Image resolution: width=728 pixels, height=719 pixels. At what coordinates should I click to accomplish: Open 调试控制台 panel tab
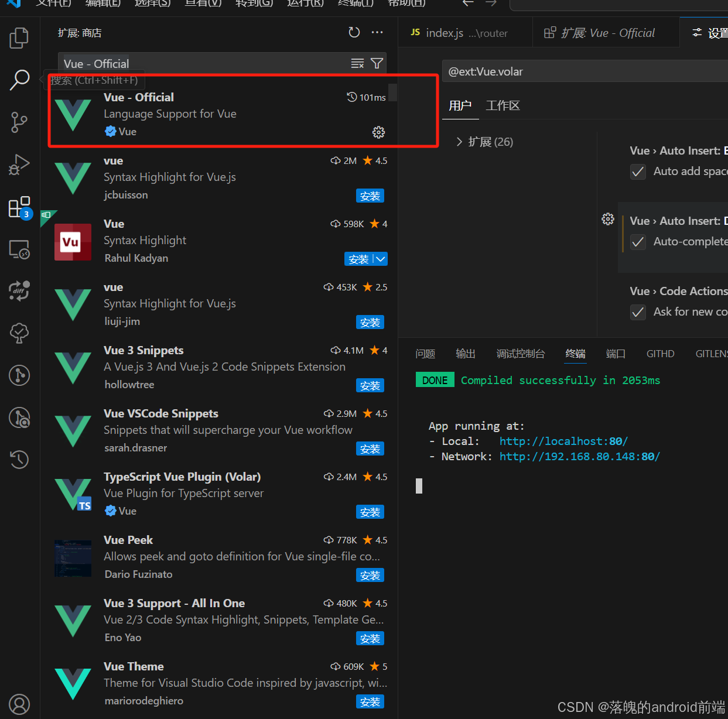(x=521, y=354)
